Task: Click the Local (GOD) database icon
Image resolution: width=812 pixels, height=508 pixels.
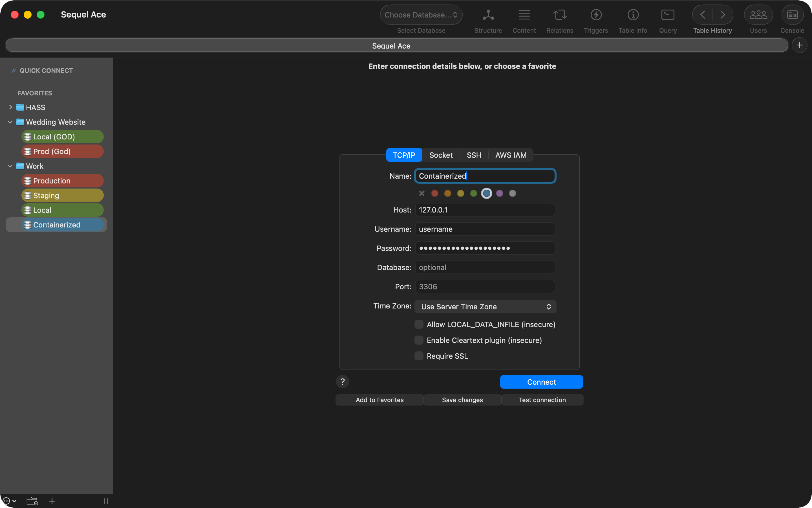Action: pyautogui.click(x=28, y=137)
